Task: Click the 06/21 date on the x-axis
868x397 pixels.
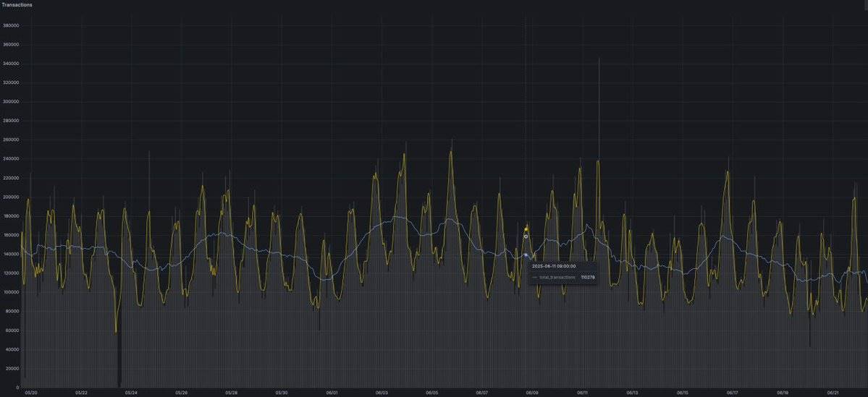Action: [x=833, y=393]
